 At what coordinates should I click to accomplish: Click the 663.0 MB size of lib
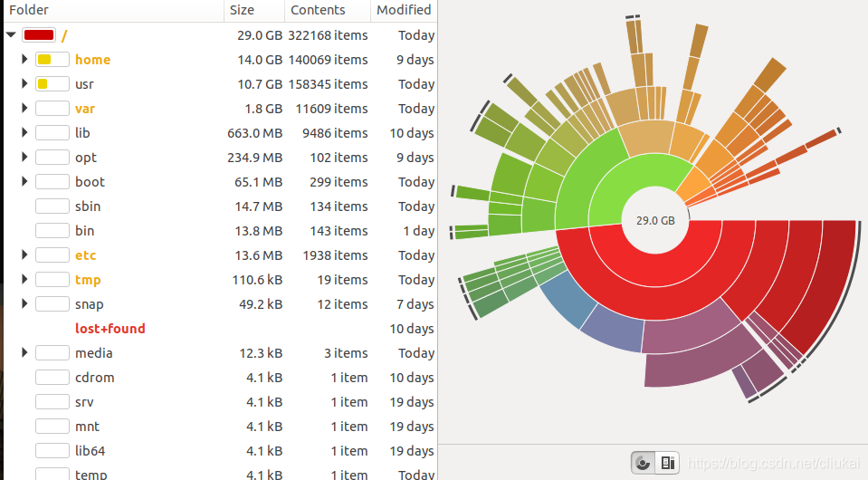[x=254, y=133]
